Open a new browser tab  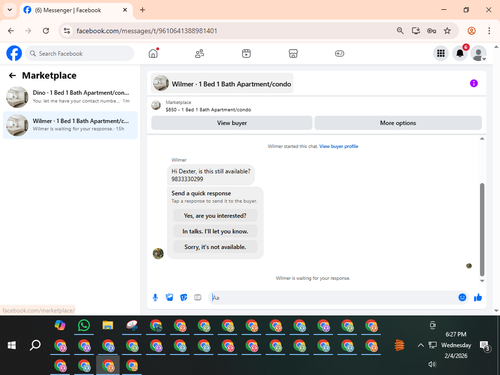click(142, 10)
